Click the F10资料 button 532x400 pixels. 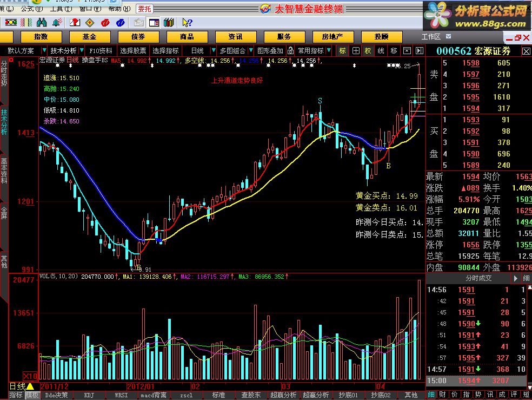coord(101,50)
